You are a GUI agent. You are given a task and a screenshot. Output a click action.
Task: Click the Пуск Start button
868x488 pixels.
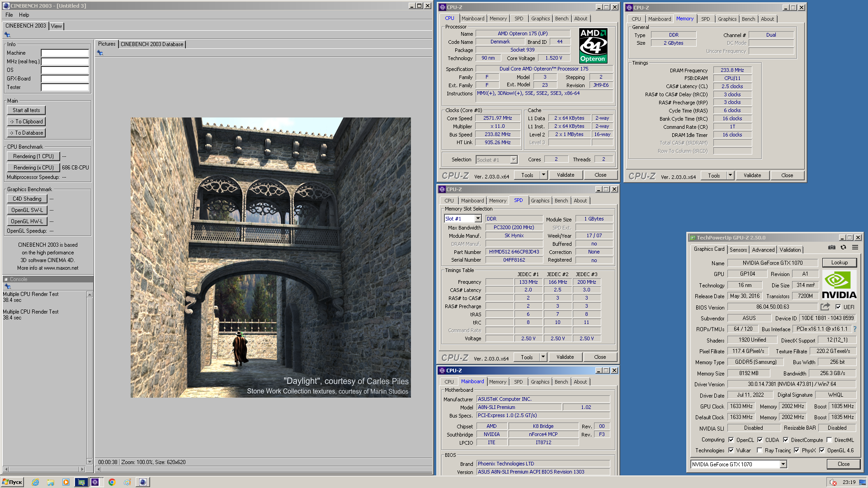pyautogui.click(x=12, y=482)
